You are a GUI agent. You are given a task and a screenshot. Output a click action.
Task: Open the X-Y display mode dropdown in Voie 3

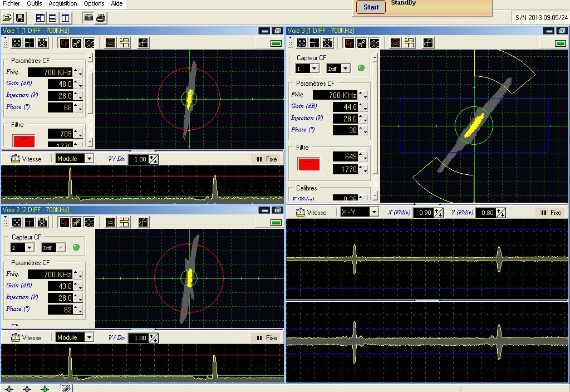pos(374,212)
